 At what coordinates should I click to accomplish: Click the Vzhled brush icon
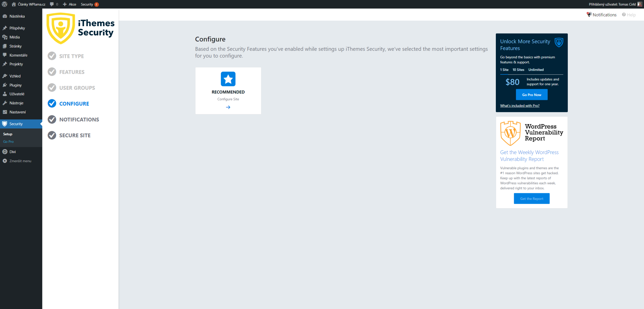(5, 76)
